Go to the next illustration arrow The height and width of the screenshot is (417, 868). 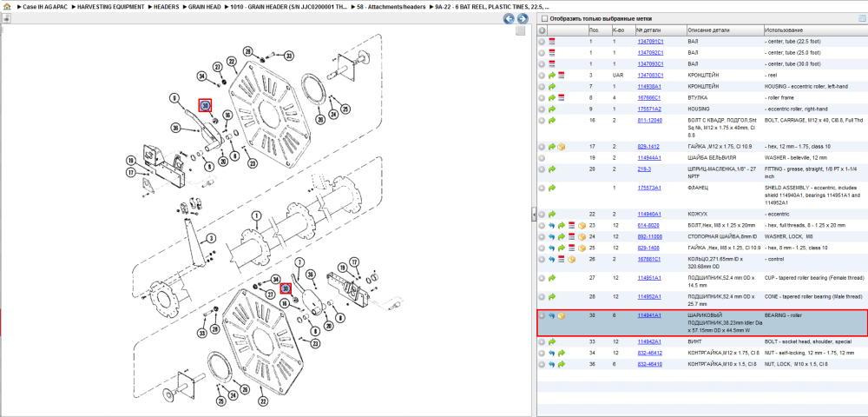click(x=522, y=19)
